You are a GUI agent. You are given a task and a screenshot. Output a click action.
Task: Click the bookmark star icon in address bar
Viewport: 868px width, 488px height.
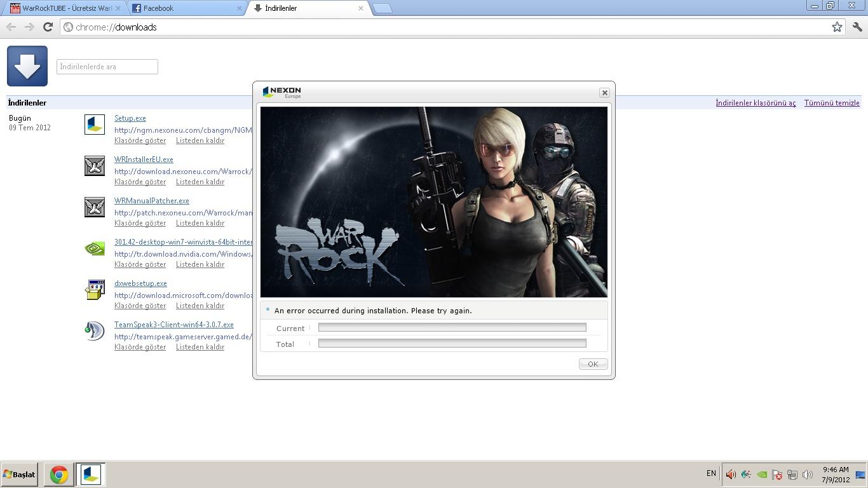pos(837,27)
